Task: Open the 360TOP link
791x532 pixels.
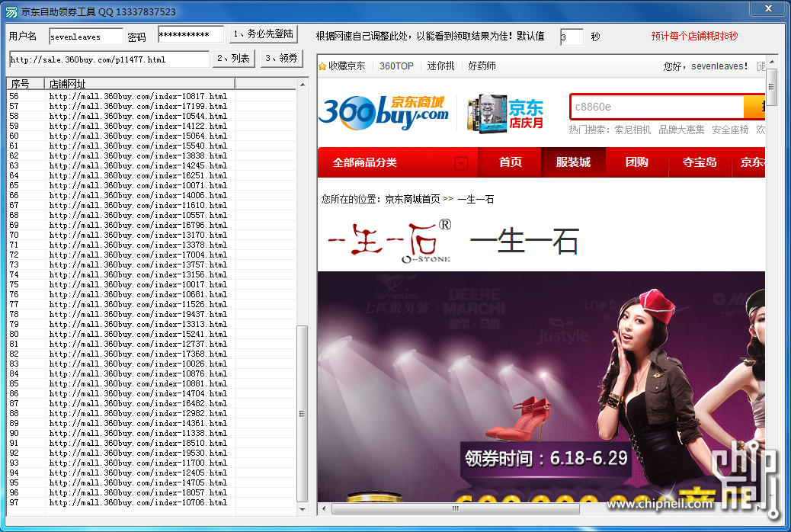Action: coord(396,66)
